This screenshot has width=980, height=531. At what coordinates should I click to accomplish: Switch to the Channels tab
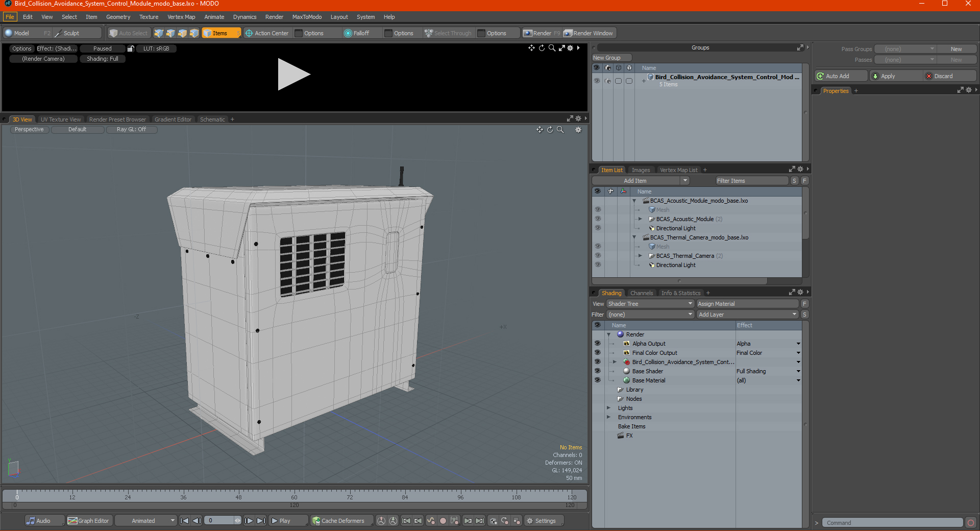pos(642,293)
